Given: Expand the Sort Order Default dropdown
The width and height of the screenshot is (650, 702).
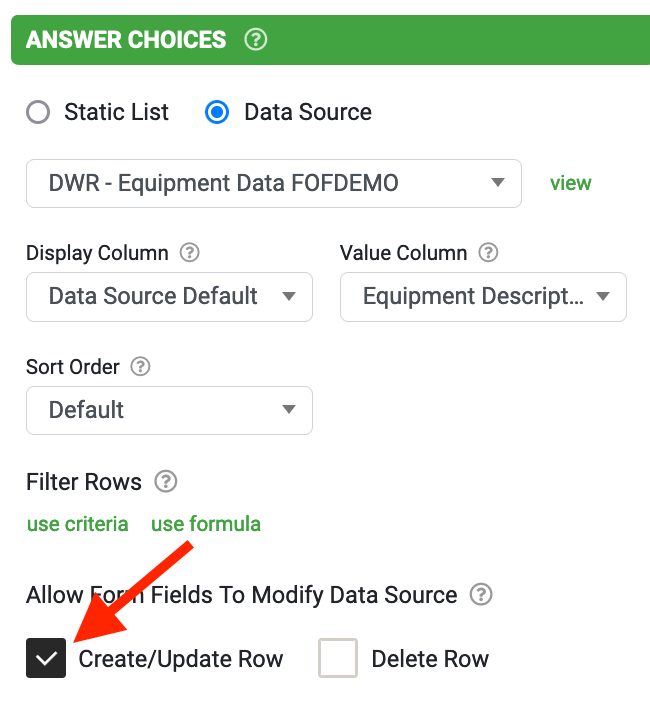Looking at the screenshot, I should (x=169, y=410).
